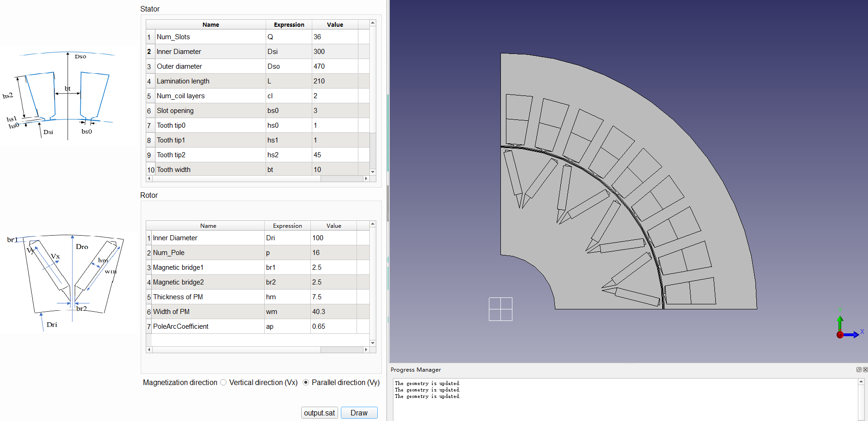Edit Magnetic bridge1 value cell
This screenshot has height=421, width=868.
pos(334,267)
